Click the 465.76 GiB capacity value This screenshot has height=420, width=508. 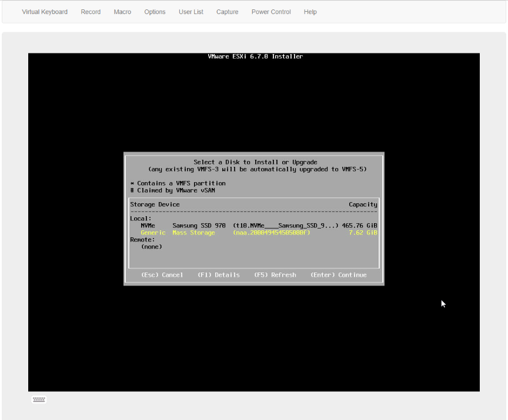(x=360, y=226)
